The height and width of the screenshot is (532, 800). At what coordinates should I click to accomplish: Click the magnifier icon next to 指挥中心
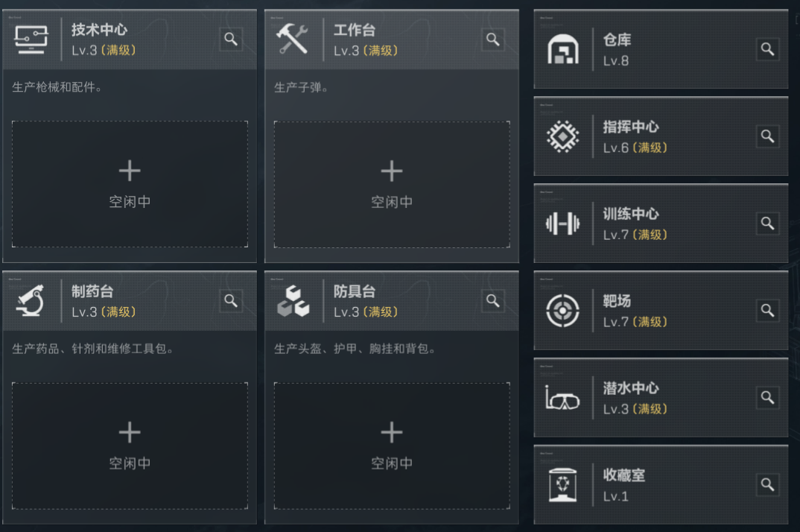tap(767, 136)
